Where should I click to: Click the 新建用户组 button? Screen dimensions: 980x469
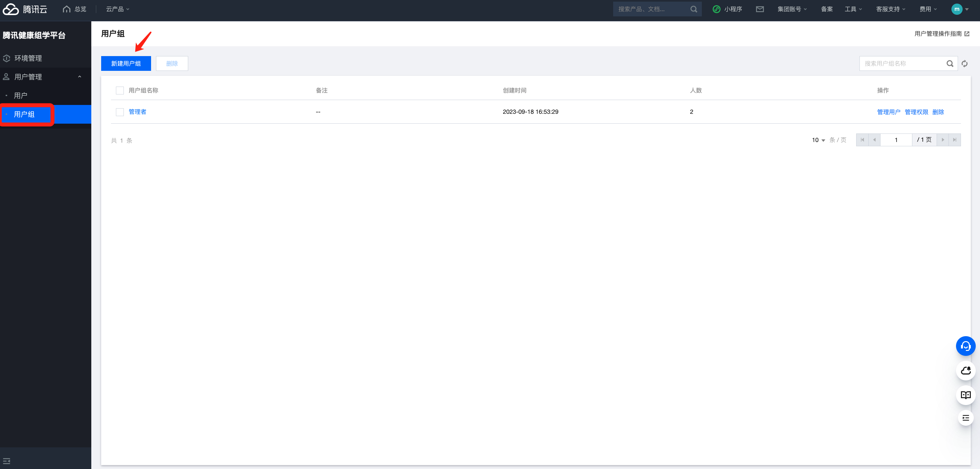(x=126, y=64)
